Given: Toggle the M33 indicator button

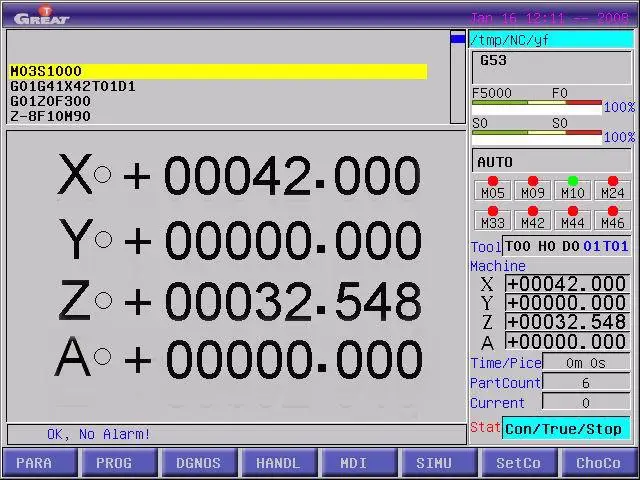Looking at the screenshot, I should 493,219.
